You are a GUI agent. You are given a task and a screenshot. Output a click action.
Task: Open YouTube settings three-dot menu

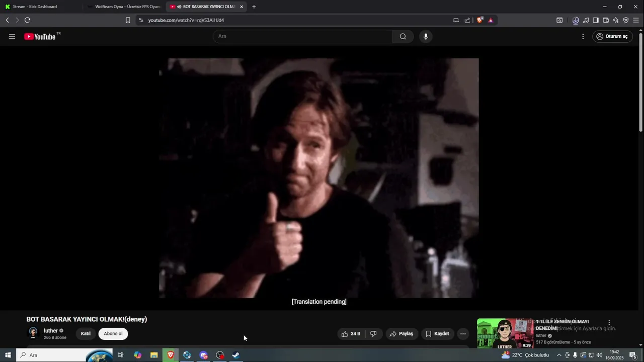click(583, 36)
